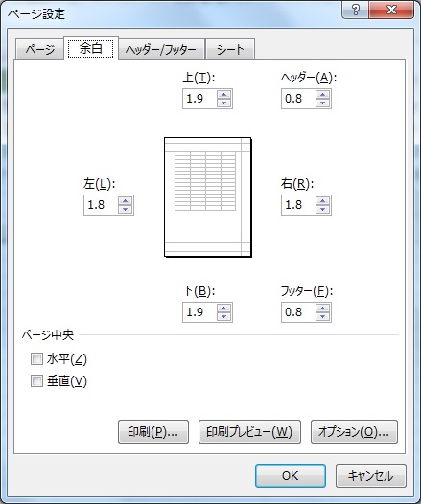Click the 印刷(P)... button
The image size is (421, 504).
click(153, 432)
